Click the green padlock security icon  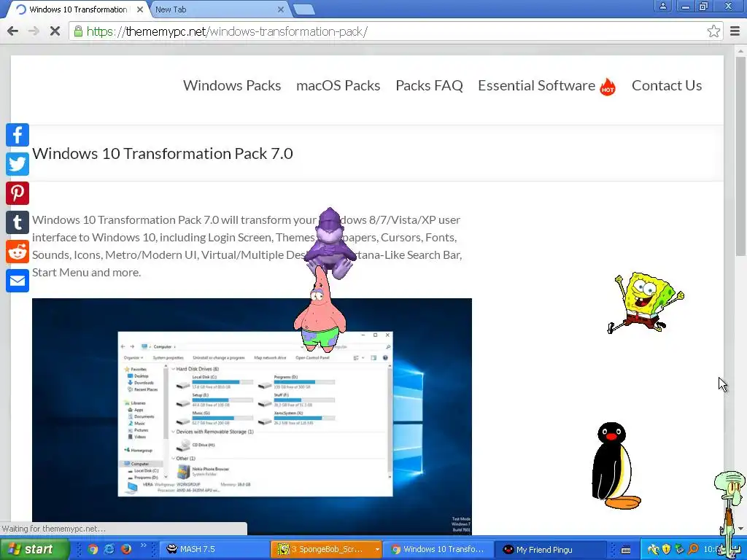(x=78, y=31)
